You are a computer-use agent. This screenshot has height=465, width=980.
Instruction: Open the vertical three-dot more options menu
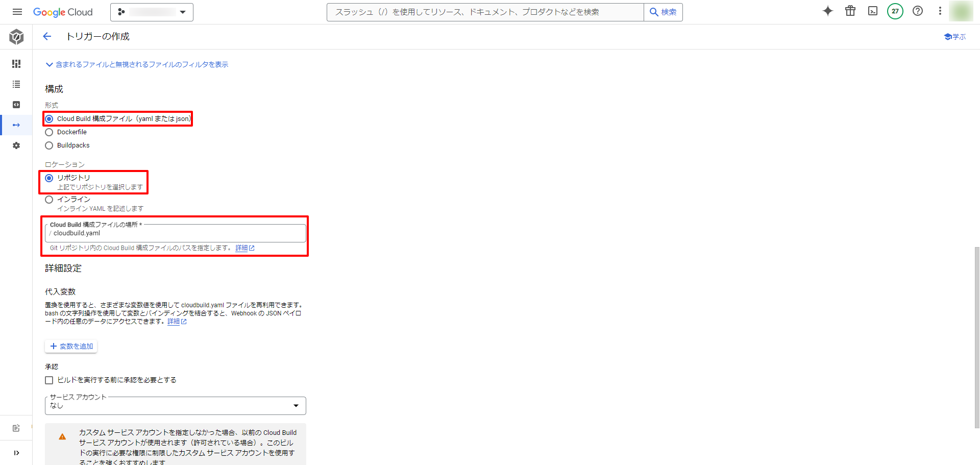pyautogui.click(x=940, y=11)
